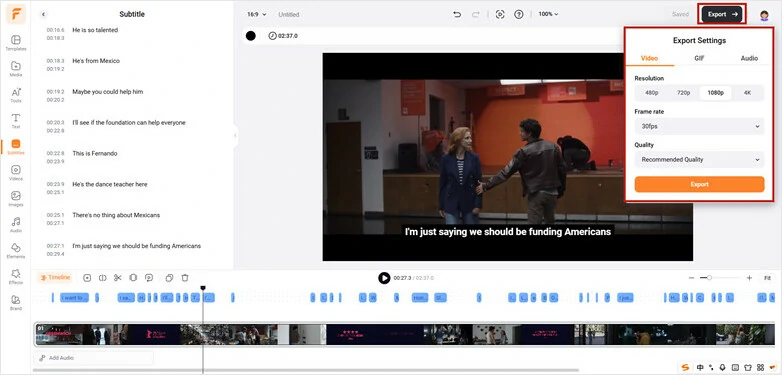Click the Sogou S input method icon
The height and width of the screenshot is (375, 782).
685,368
